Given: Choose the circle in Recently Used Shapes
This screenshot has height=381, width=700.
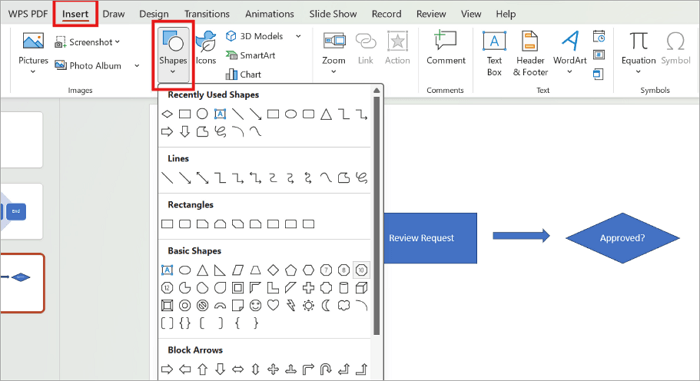Looking at the screenshot, I should point(202,114).
